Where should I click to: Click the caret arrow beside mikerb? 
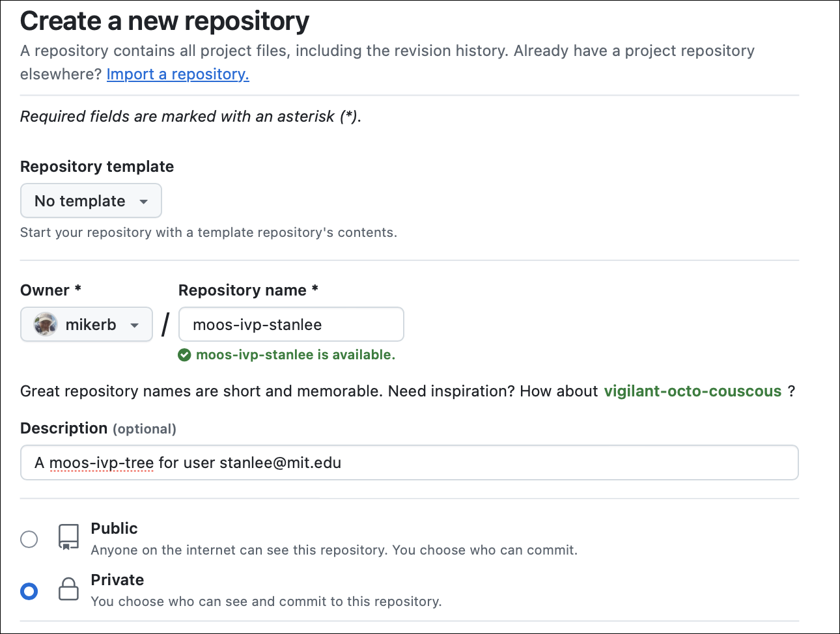(x=135, y=325)
